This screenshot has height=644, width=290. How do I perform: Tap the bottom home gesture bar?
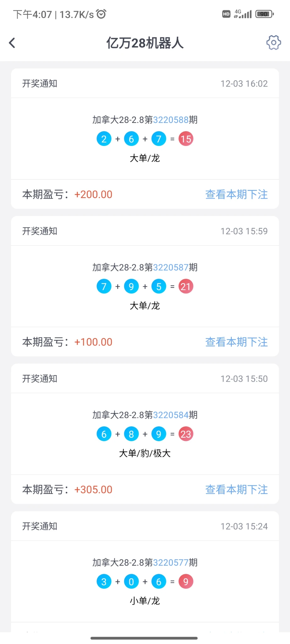pyautogui.click(x=144, y=638)
